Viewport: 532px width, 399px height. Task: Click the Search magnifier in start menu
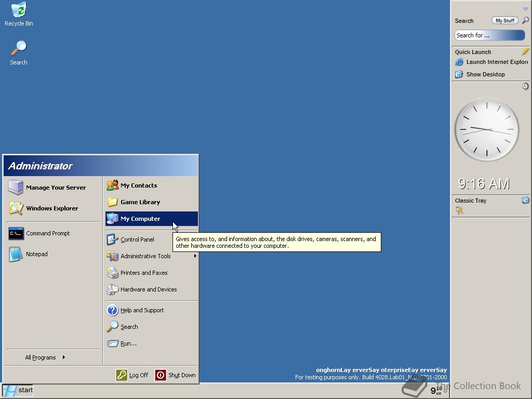[x=112, y=326]
